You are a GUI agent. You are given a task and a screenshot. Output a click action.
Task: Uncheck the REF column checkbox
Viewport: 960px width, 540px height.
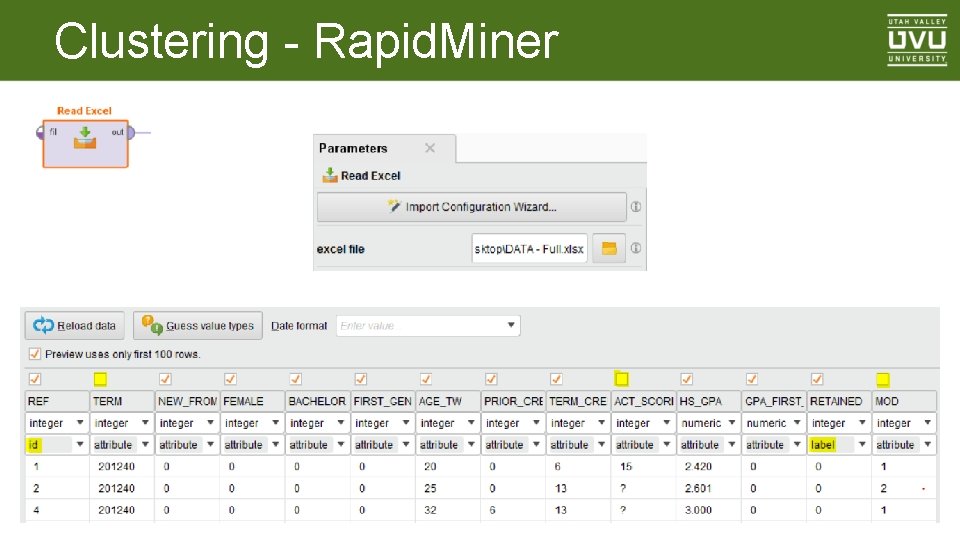coord(35,380)
